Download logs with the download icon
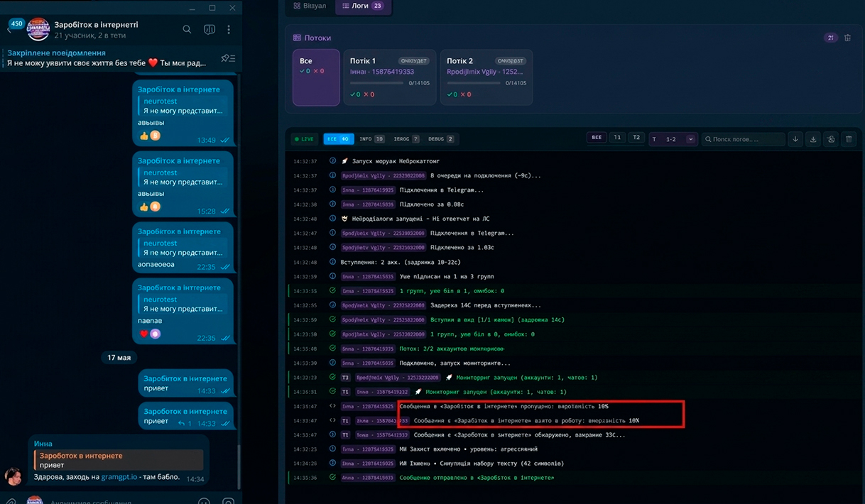This screenshot has height=504, width=865. tap(813, 139)
